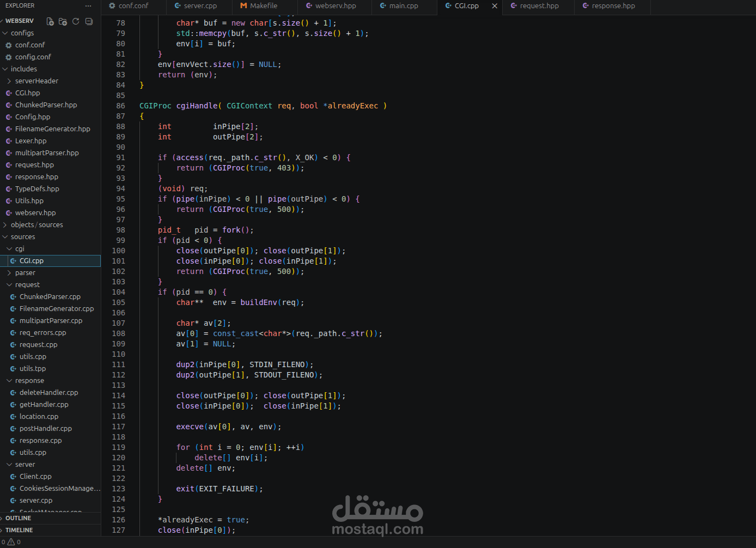Expand the TIMELINE section
The image size is (756, 548).
point(19,530)
